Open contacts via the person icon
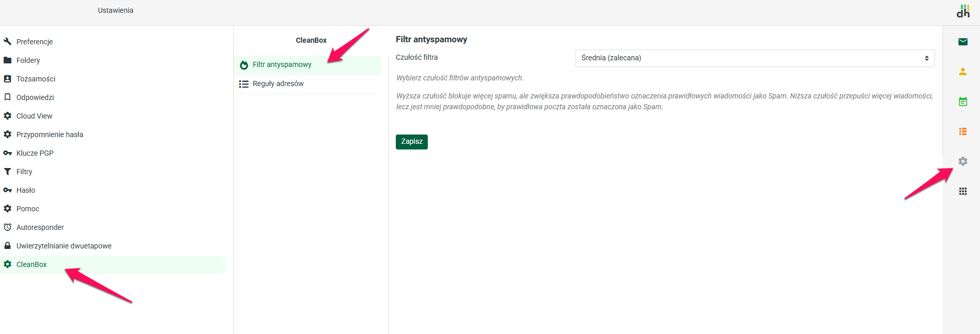 tap(962, 72)
